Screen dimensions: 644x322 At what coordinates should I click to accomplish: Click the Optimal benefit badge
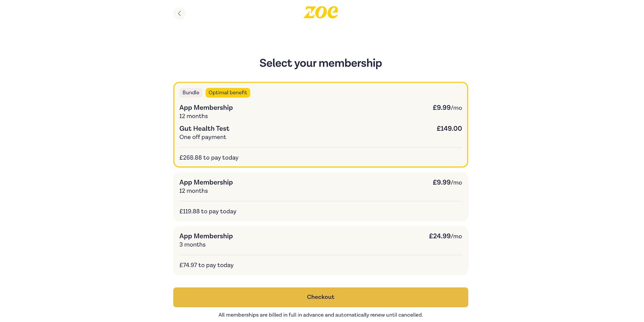[228, 93]
